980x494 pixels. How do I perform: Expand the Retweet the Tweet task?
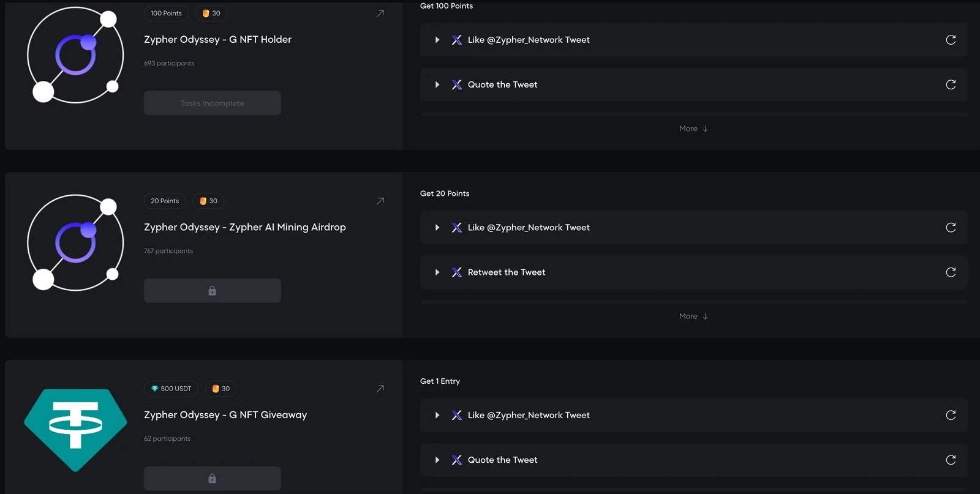coord(437,272)
